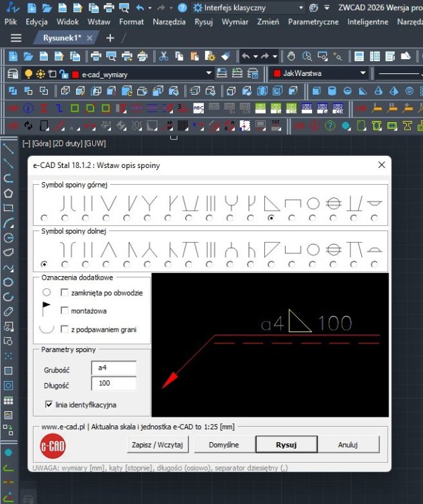Select the Polygon tool in left toolbar
The height and width of the screenshot is (504, 423).
tap(8, 193)
